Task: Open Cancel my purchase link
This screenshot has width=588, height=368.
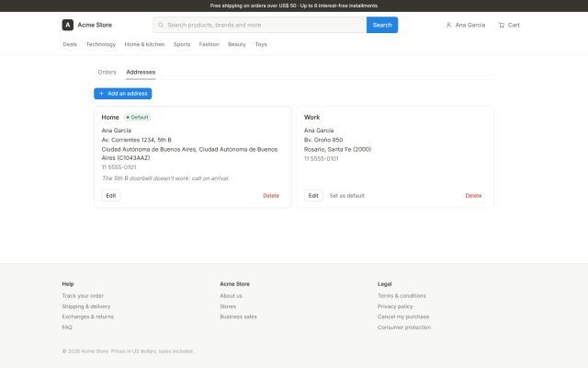Action: click(403, 316)
